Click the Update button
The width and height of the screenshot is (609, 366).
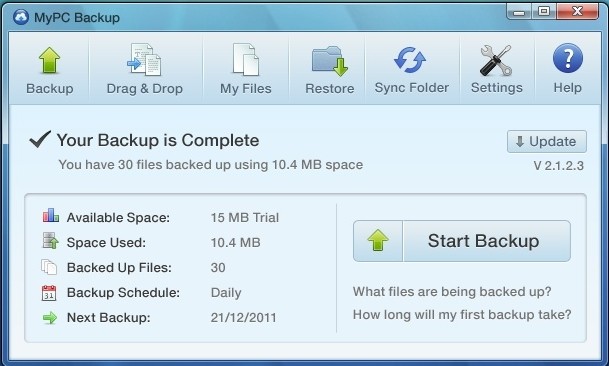tap(546, 141)
